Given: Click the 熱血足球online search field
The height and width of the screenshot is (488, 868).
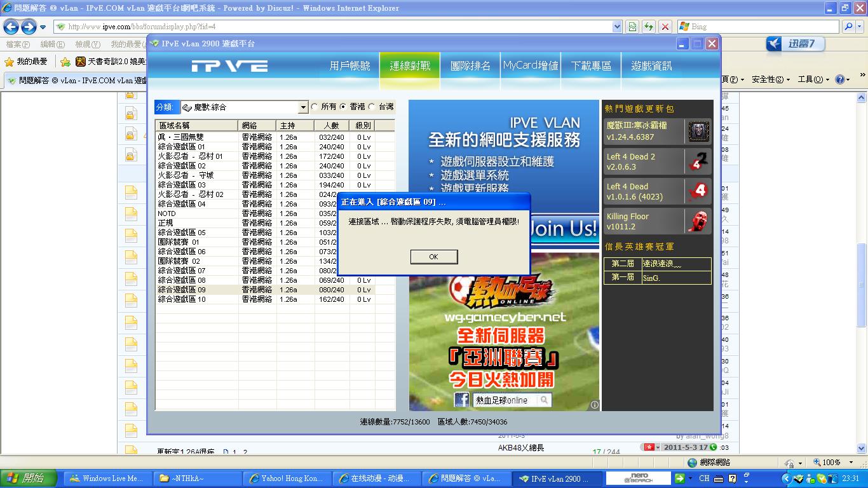Looking at the screenshot, I should pyautogui.click(x=505, y=400).
